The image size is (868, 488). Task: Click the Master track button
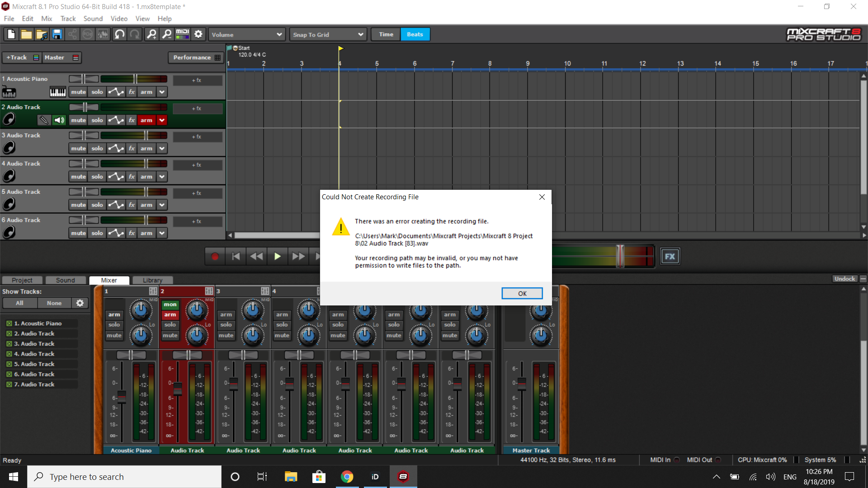(62, 57)
